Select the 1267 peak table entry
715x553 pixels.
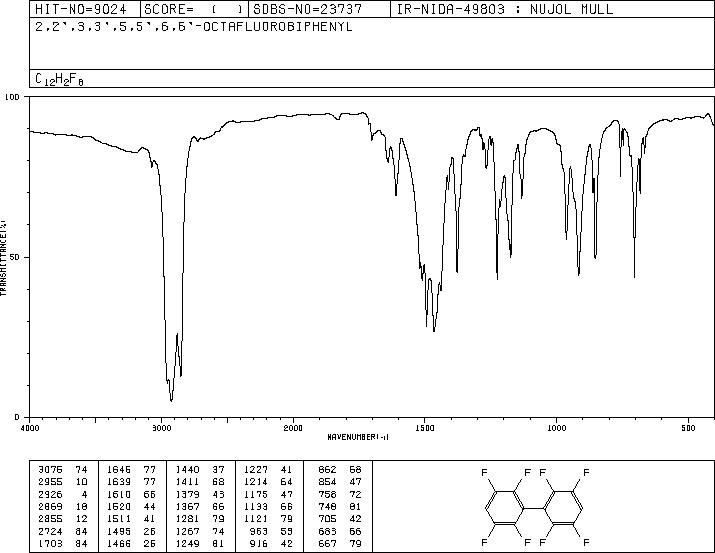pyautogui.click(x=200, y=531)
